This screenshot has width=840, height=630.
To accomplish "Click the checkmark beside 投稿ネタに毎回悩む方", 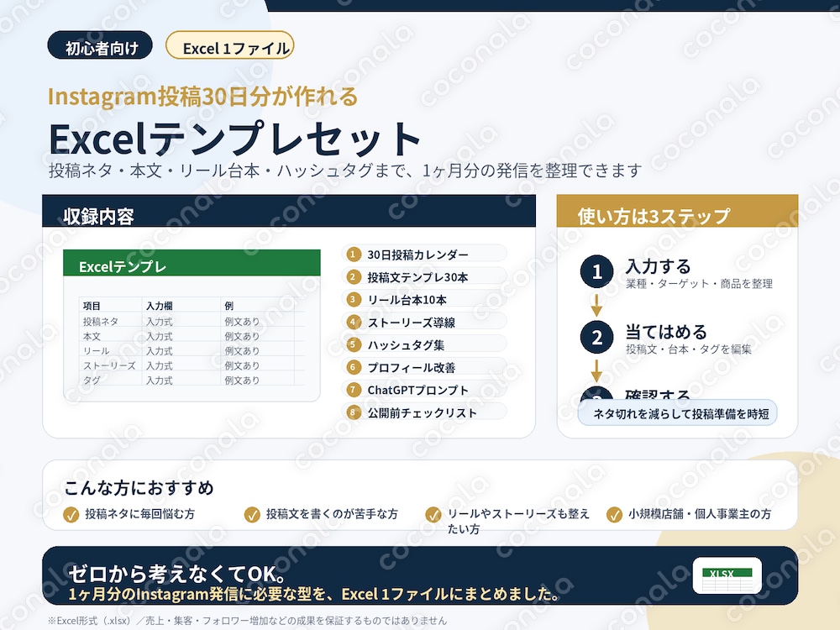I will point(71,515).
